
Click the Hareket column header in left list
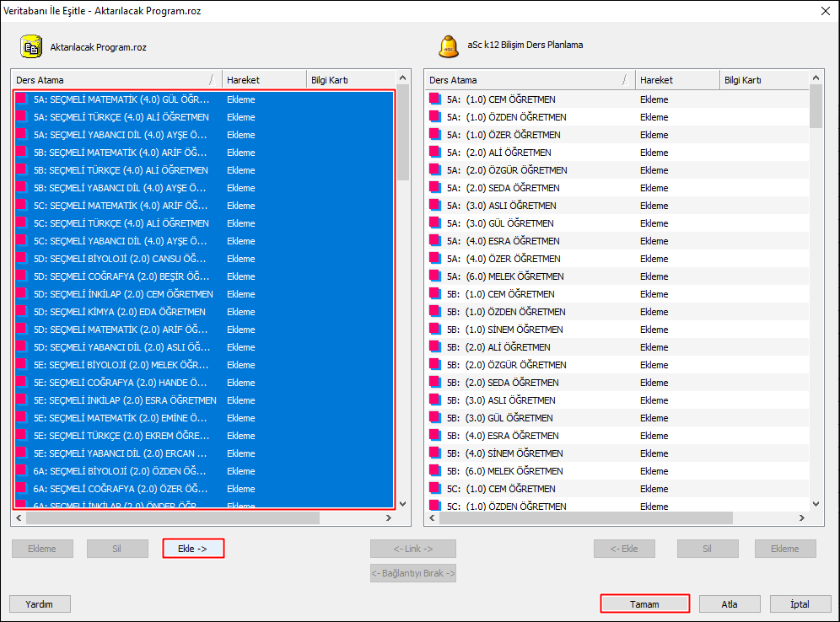point(264,80)
